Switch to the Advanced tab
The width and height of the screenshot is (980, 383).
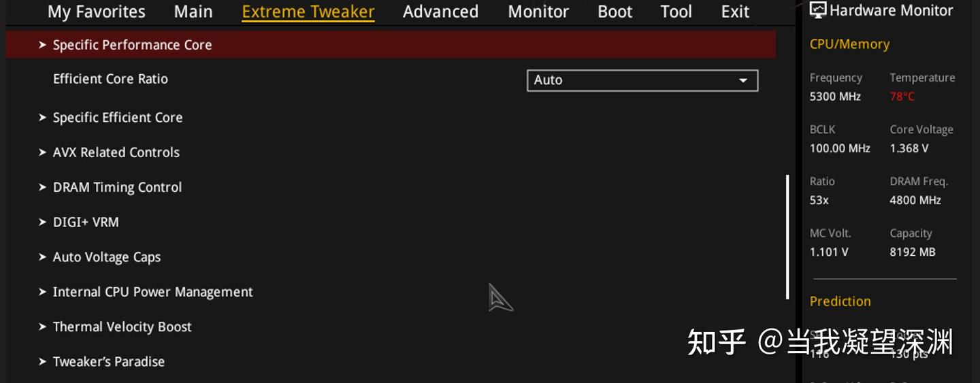point(440,12)
